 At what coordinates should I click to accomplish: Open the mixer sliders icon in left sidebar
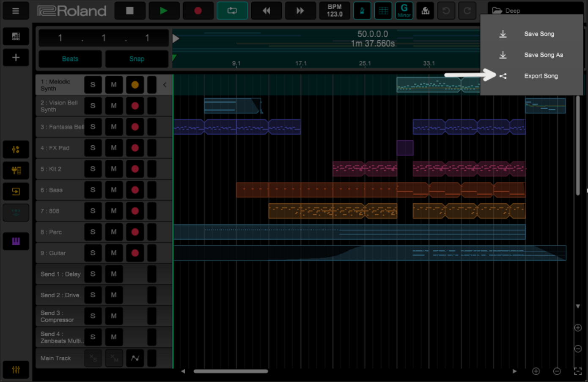(16, 149)
